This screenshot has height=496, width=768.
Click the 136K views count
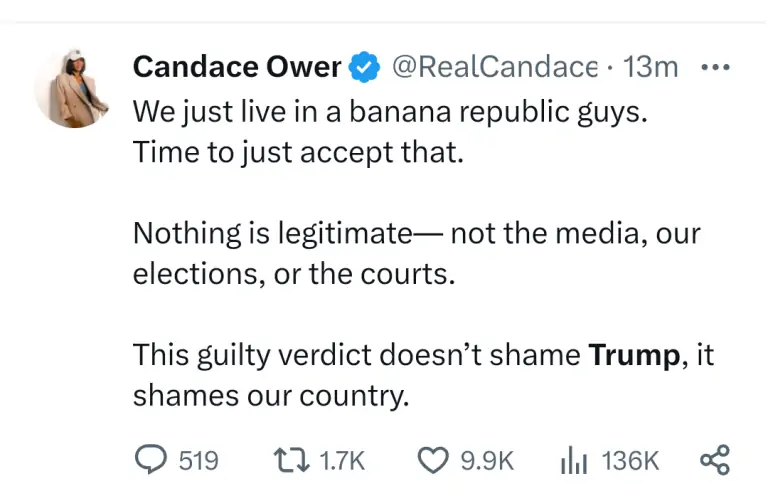pos(631,460)
